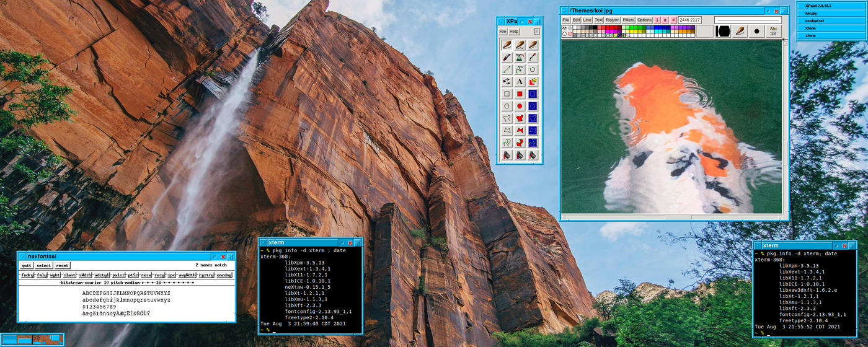This screenshot has height=347, width=868.
Task: Pick the black color swatch in palette
Action: click(595, 27)
